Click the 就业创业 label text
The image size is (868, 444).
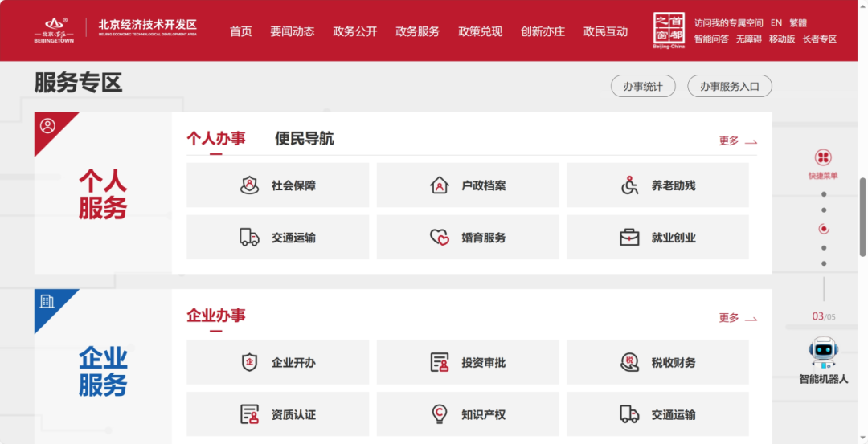click(x=674, y=238)
